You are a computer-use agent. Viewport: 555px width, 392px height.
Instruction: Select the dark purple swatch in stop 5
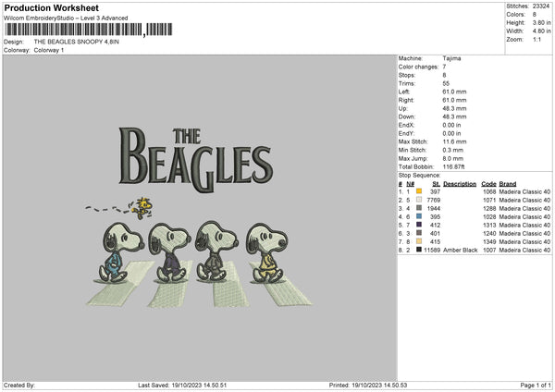419,226
